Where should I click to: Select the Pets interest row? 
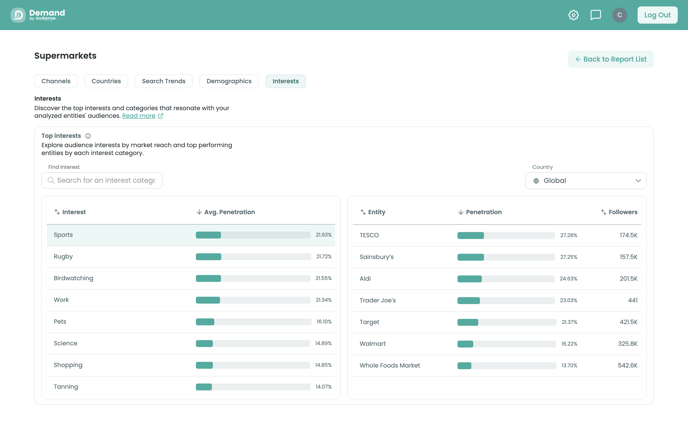(x=191, y=321)
